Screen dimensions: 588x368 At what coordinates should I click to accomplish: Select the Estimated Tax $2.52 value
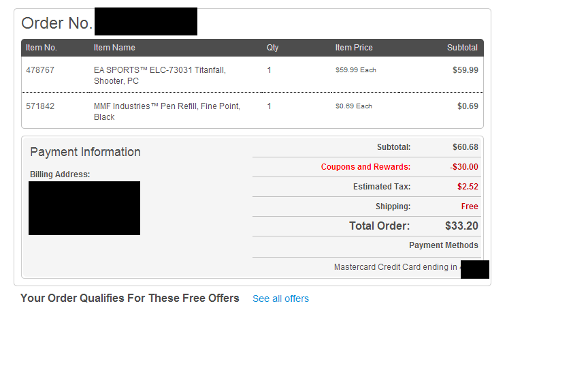point(468,187)
